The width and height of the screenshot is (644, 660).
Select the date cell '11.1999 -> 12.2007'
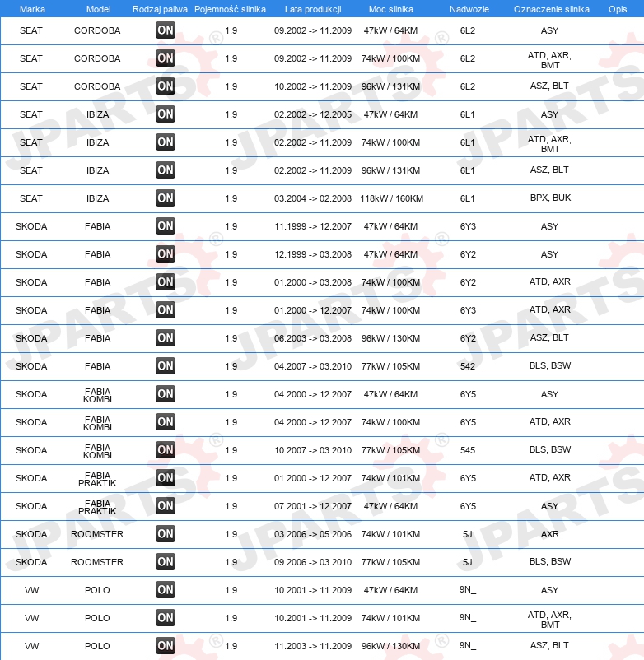(312, 226)
